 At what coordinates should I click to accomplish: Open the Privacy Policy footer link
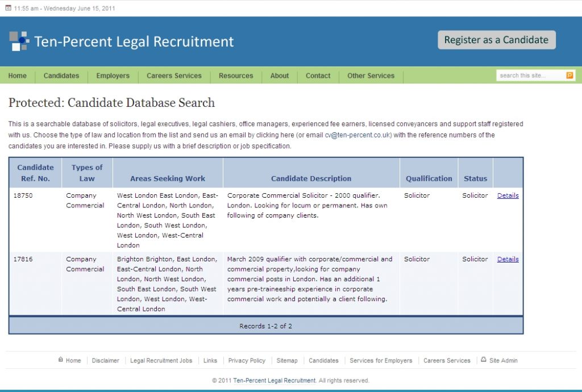tap(247, 361)
